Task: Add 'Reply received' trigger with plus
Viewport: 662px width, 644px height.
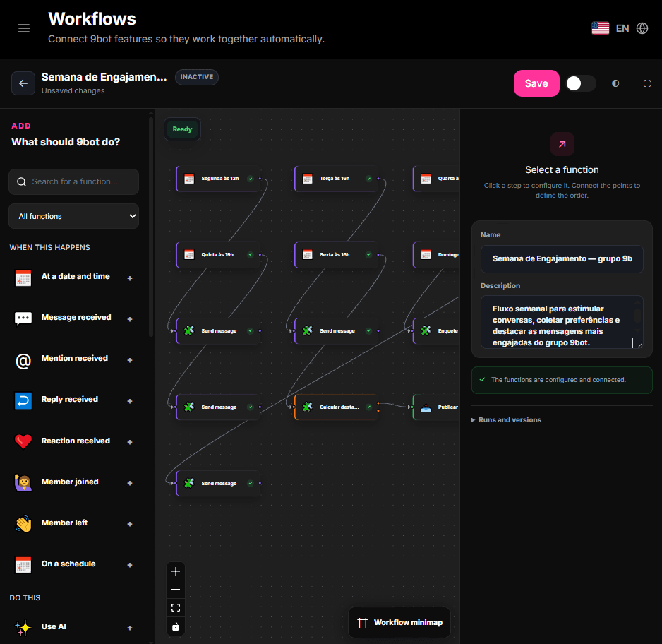Action: pos(130,401)
